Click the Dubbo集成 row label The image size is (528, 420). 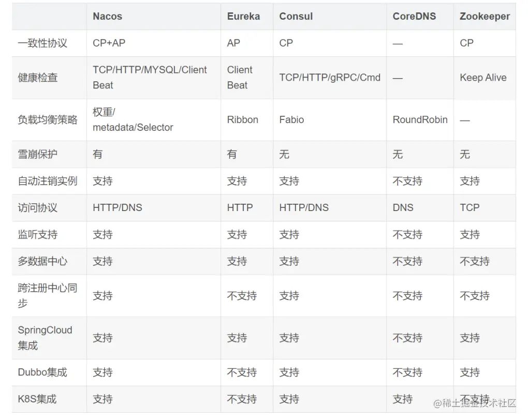[42, 372]
